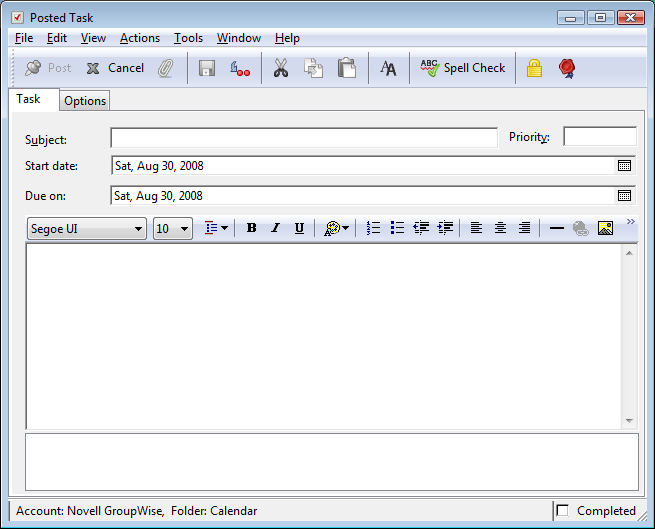
Task: Click the attachments pane below the message
Action: (332, 462)
